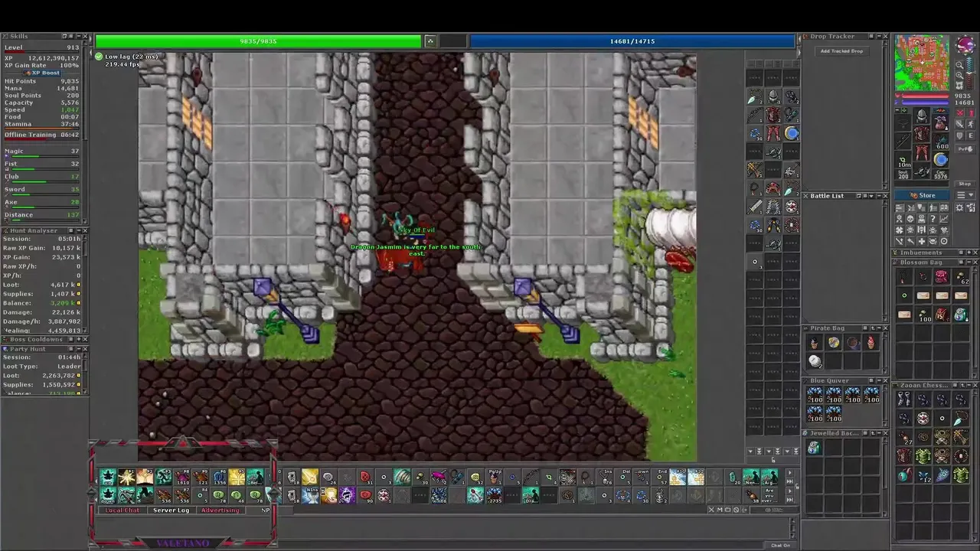Viewport: 980px width, 551px height.
Task: Click the minimap world view
Action: click(x=922, y=63)
